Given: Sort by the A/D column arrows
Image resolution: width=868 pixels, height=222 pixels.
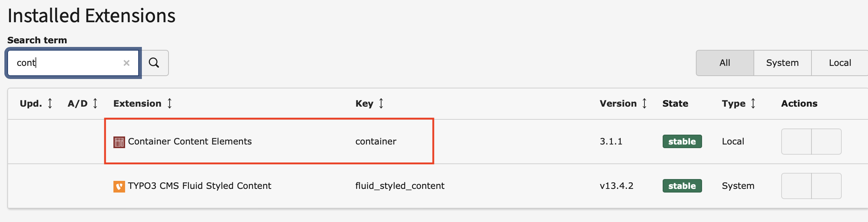Looking at the screenshot, I should pos(95,103).
